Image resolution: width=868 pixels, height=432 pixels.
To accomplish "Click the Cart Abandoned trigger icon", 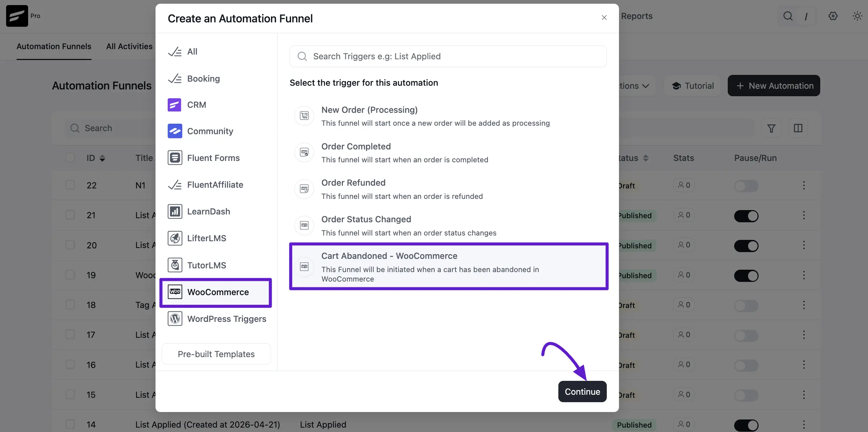I will (x=304, y=267).
